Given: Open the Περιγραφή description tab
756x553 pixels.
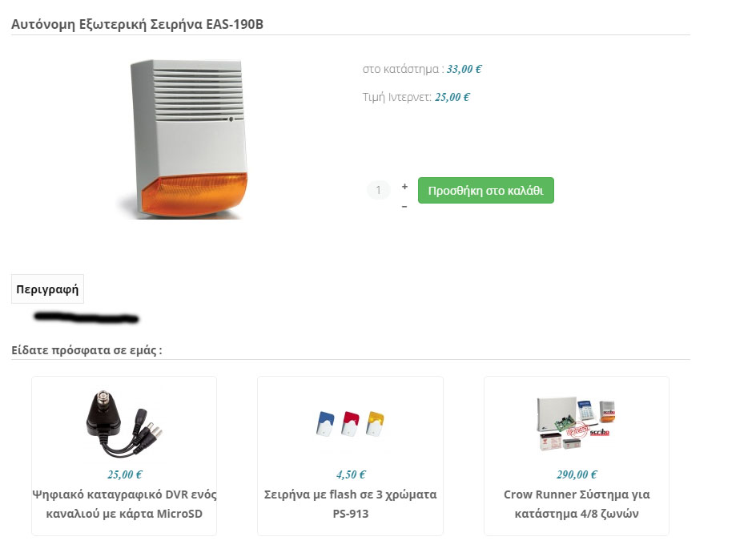Looking at the screenshot, I should (x=47, y=289).
